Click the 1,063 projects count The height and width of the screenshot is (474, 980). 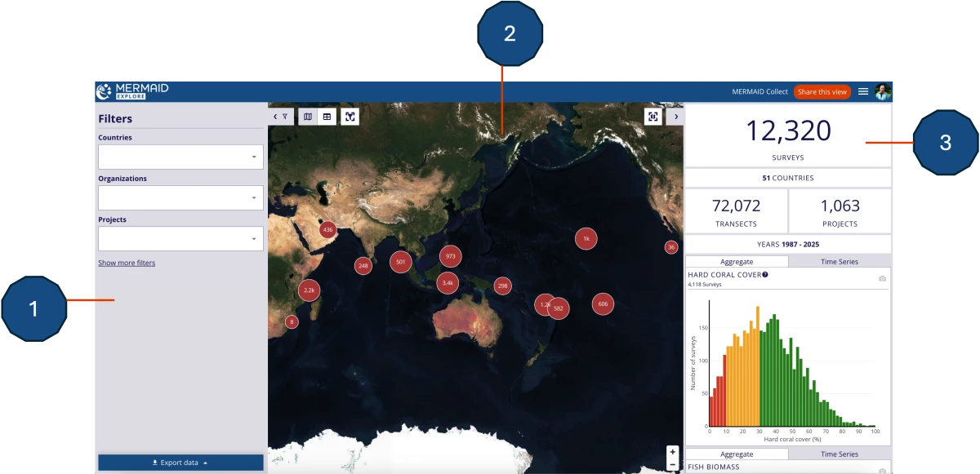point(840,206)
